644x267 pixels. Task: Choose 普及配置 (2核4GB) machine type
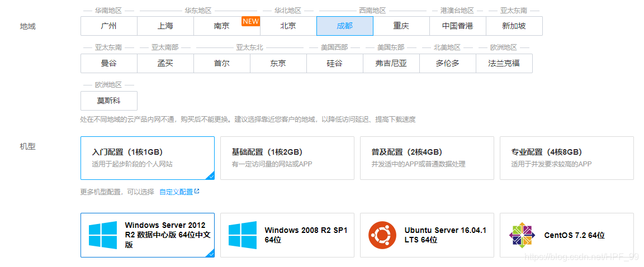(x=427, y=158)
